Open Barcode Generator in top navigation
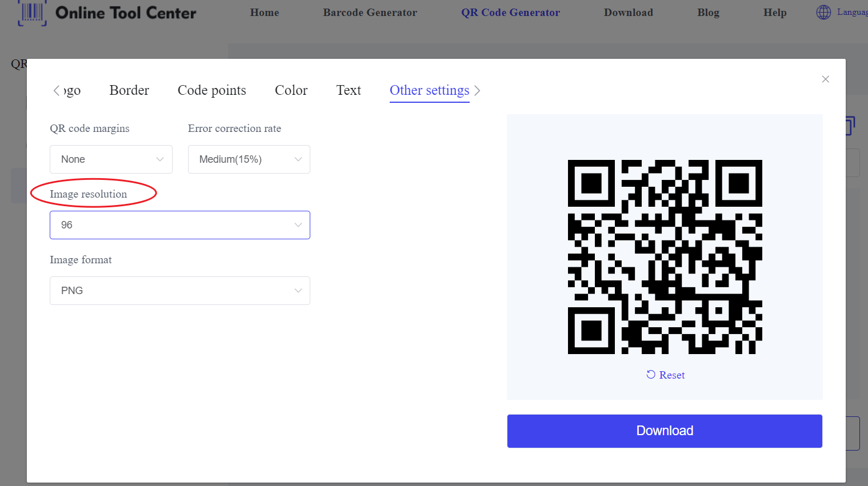This screenshot has width=868, height=486. coord(370,13)
